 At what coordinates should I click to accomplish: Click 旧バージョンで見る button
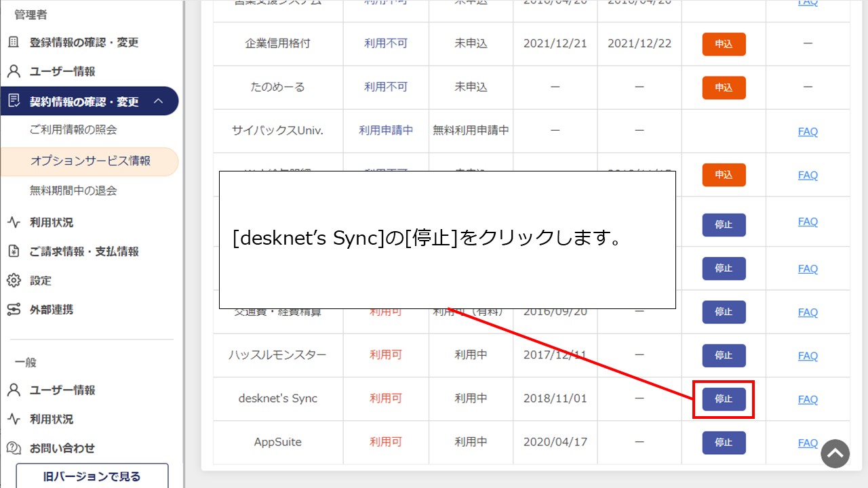(x=92, y=476)
